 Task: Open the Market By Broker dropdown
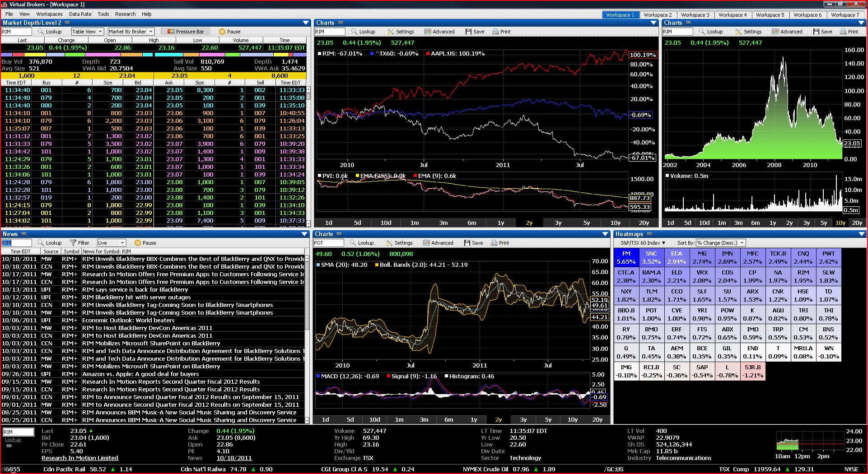131,32
